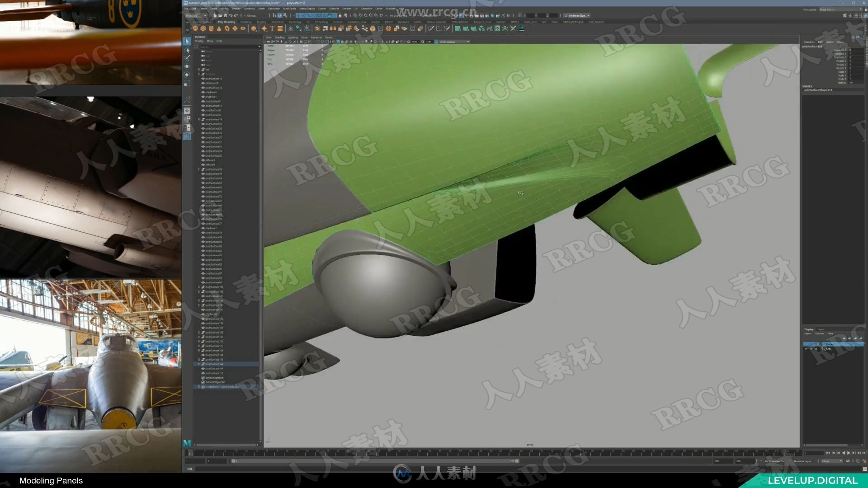868x488 pixels.
Task: Create a polygon cone from shelf
Action: [x=219, y=28]
